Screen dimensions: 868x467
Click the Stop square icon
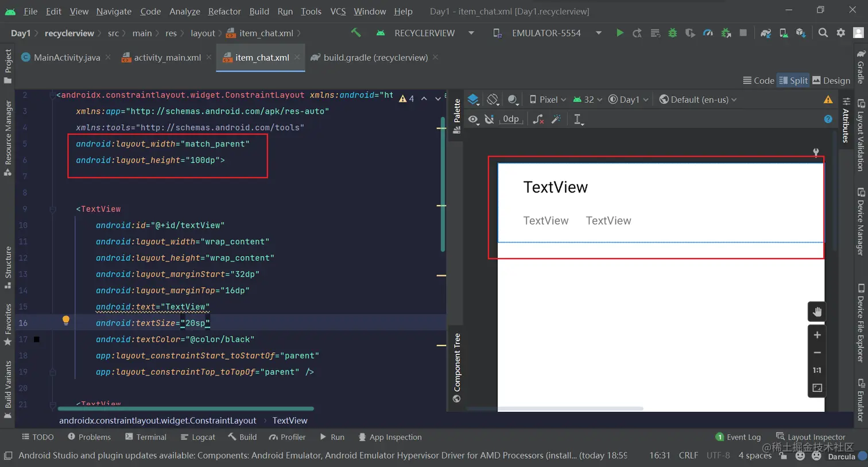743,33
